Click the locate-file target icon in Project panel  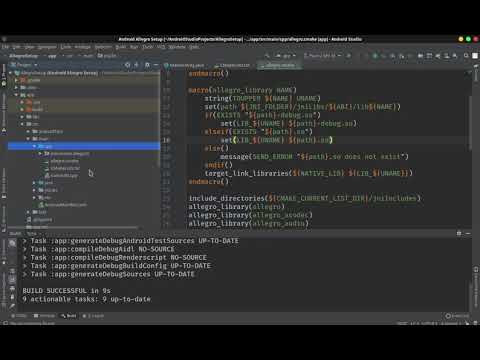pos(127,65)
